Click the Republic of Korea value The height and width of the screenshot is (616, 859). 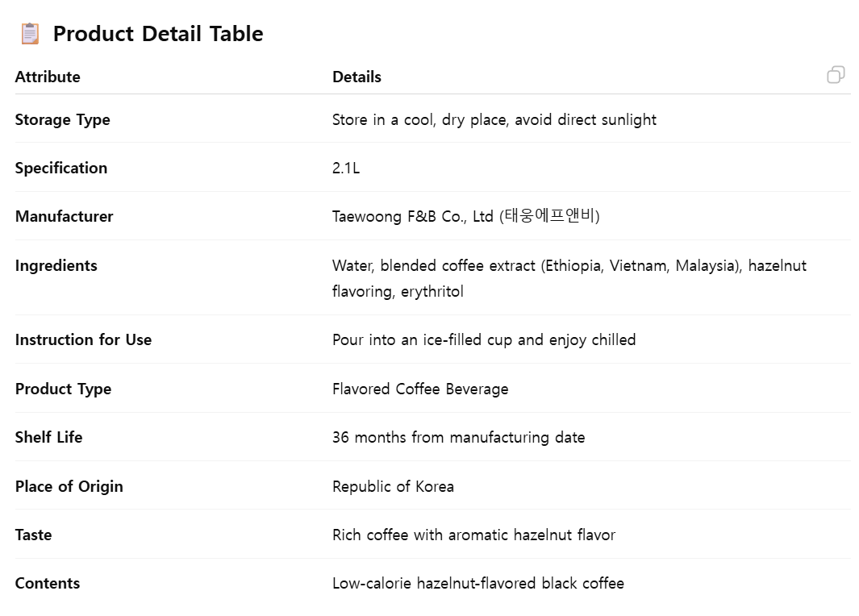pyautogui.click(x=393, y=486)
